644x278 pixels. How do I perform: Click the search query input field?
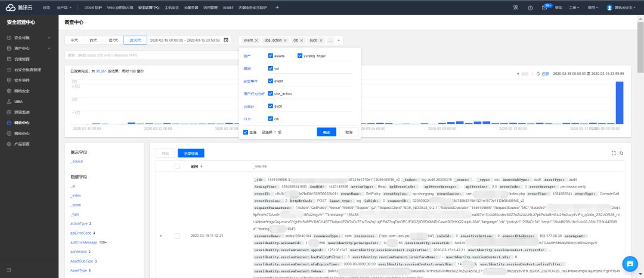(x=149, y=55)
